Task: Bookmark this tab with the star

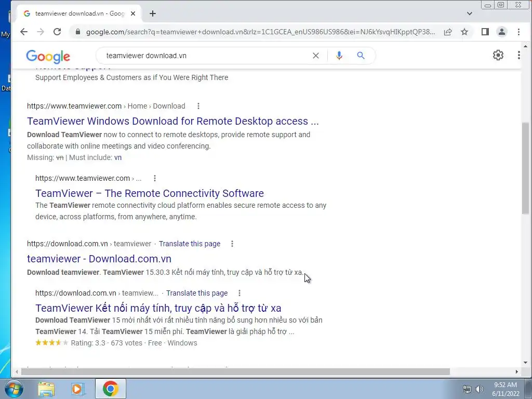Action: pos(464,32)
